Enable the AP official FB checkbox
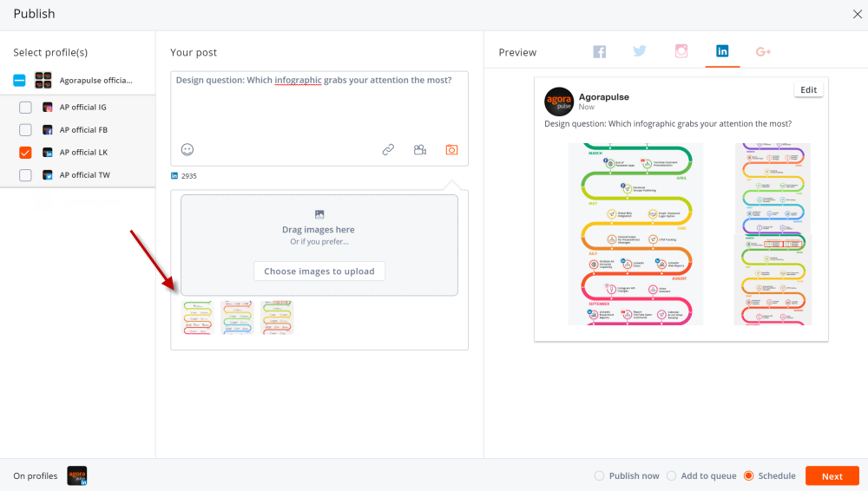The width and height of the screenshot is (868, 491). point(25,130)
